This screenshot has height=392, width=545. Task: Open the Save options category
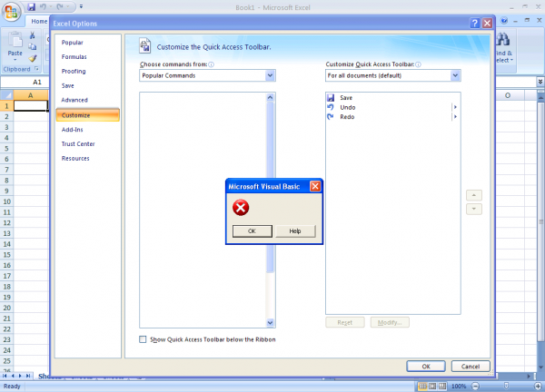(68, 85)
